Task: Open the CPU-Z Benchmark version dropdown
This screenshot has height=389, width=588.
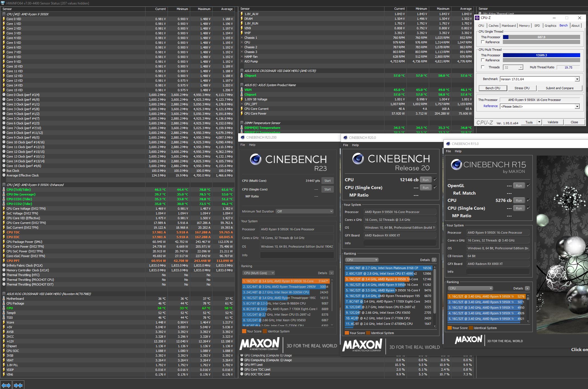Action: pos(577,79)
